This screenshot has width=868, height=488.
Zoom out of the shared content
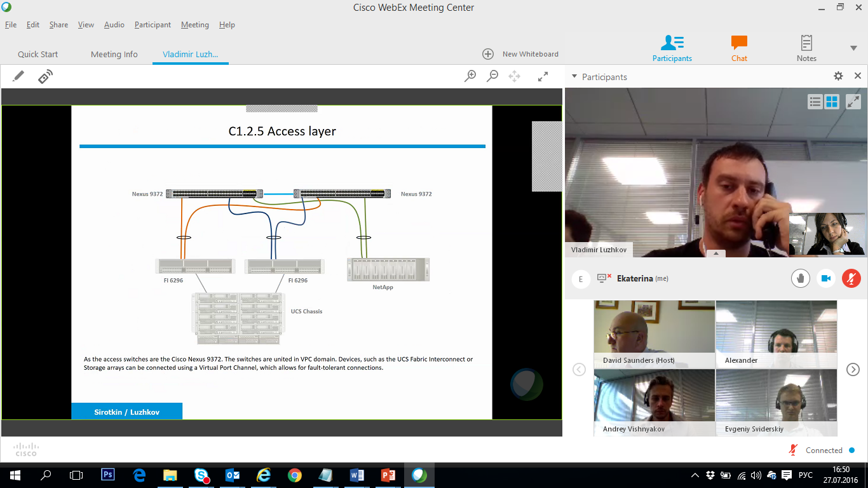(492, 76)
